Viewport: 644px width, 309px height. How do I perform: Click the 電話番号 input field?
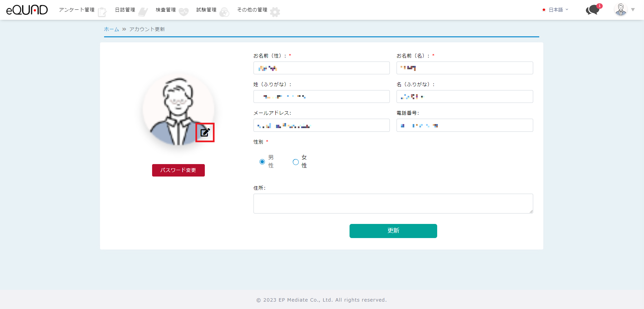[465, 125]
